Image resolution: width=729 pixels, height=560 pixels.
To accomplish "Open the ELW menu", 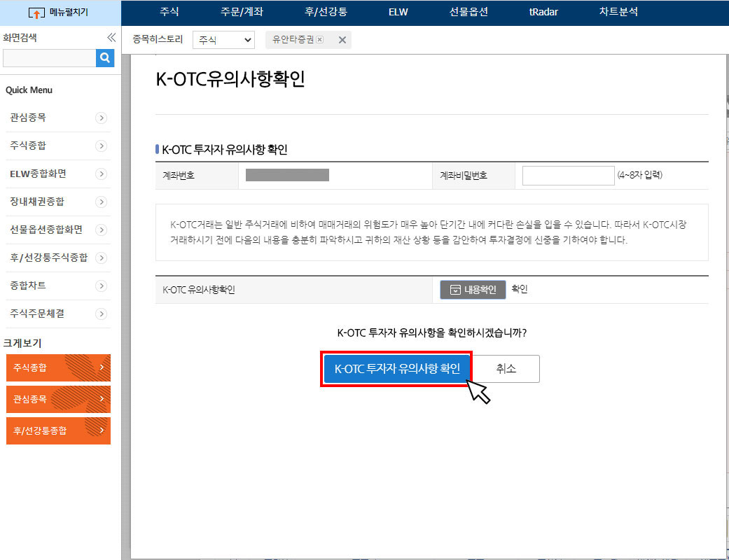I will (398, 12).
